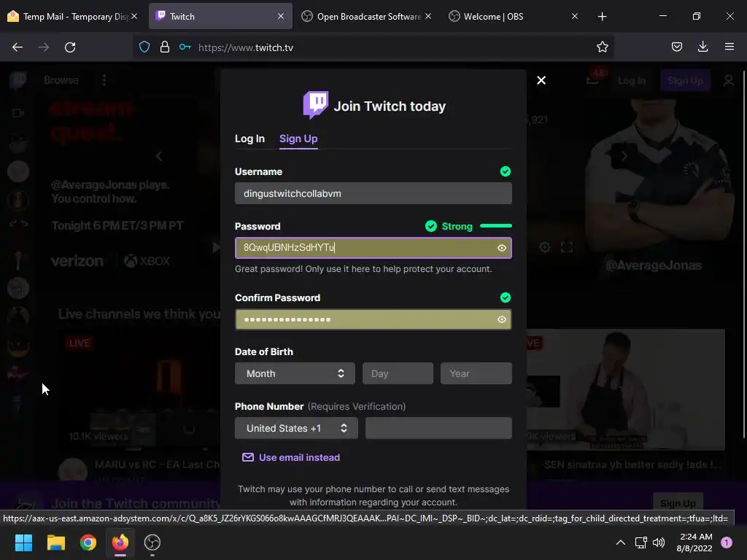Screen dimensions: 747x560
Task: Go back to the previous page
Action: click(18, 47)
